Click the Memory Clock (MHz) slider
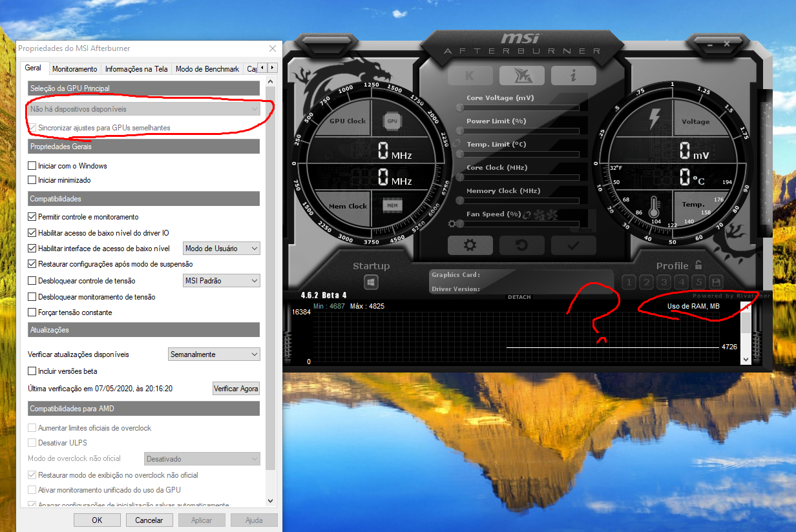 point(519,201)
